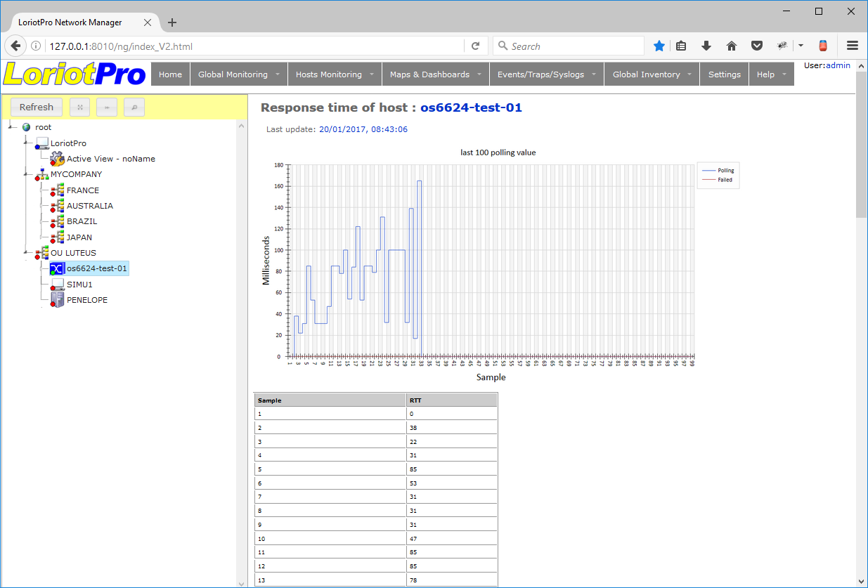The width and height of the screenshot is (868, 588).
Task: Go back with the browser back arrow
Action: tap(15, 46)
